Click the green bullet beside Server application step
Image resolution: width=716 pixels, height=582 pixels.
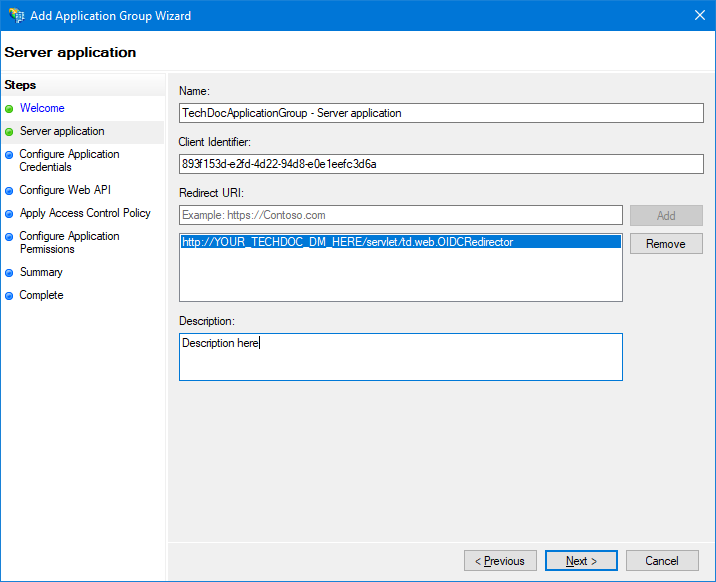(9, 132)
